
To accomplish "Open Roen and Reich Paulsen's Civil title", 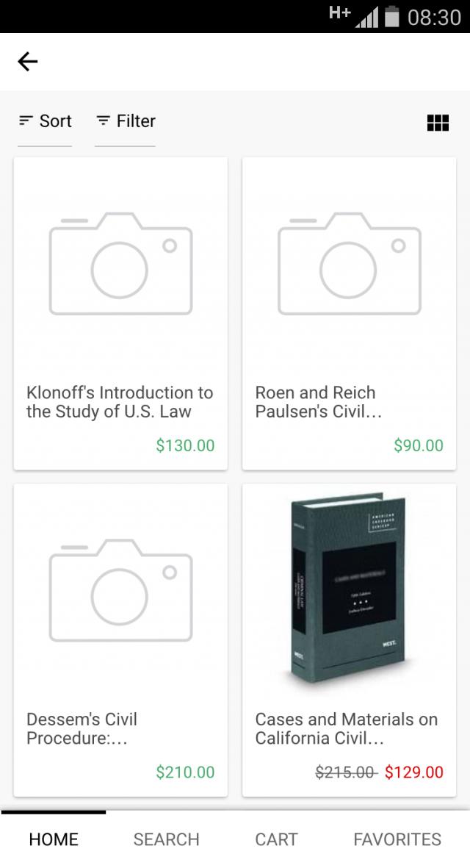I will point(319,402).
